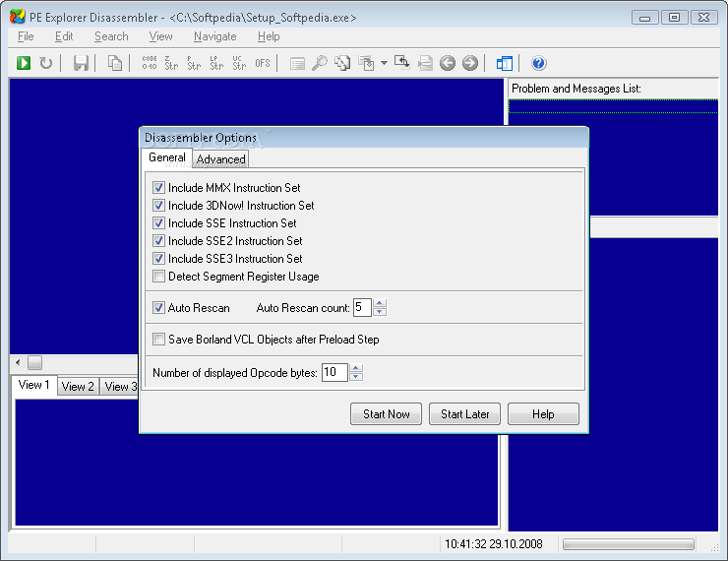Open the Help menu
Viewport: 728px width, 561px height.
[x=269, y=36]
